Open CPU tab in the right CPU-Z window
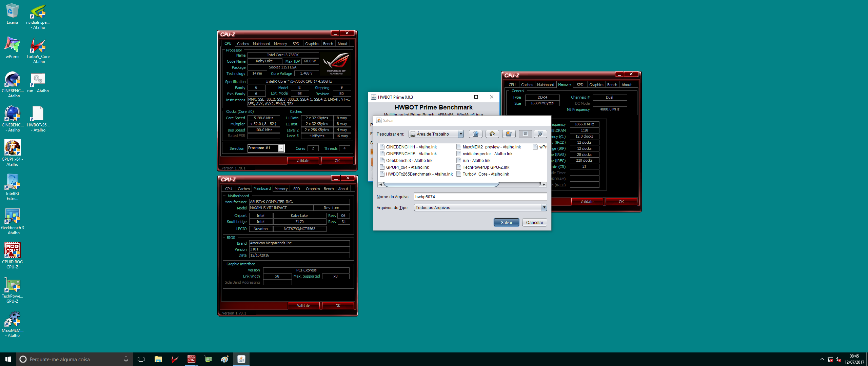Image resolution: width=868 pixels, height=366 pixels. click(x=512, y=85)
